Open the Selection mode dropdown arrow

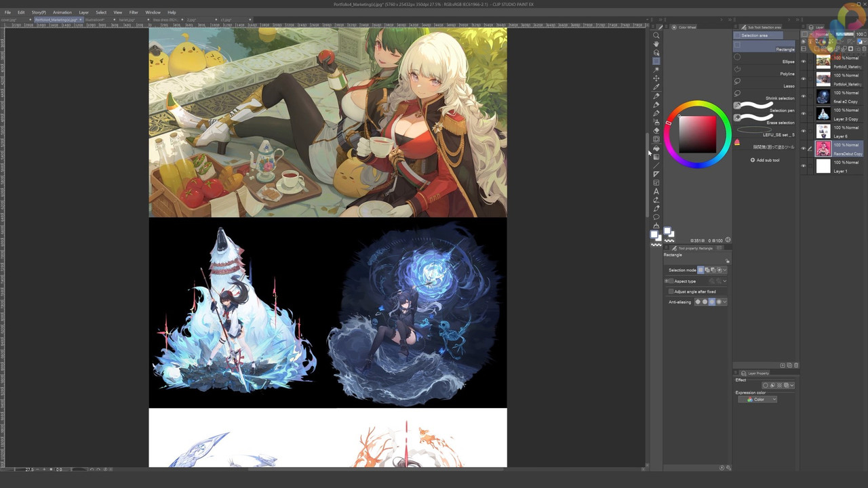(725, 270)
